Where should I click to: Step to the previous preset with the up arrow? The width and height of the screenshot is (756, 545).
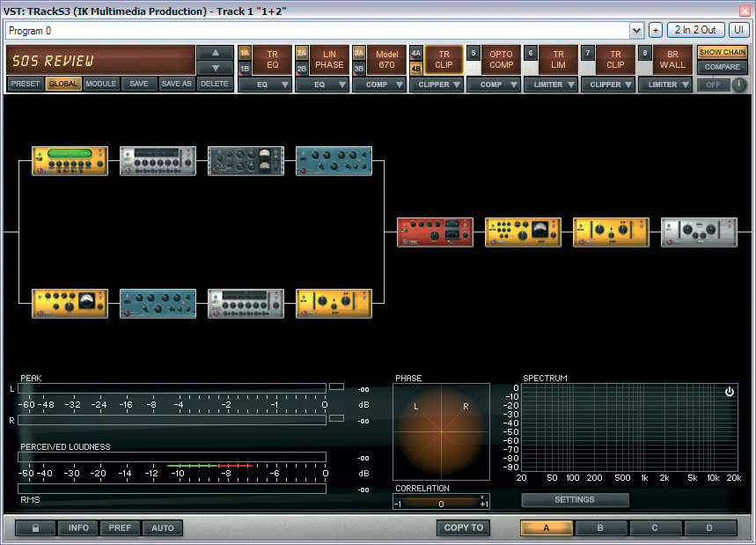coord(215,53)
